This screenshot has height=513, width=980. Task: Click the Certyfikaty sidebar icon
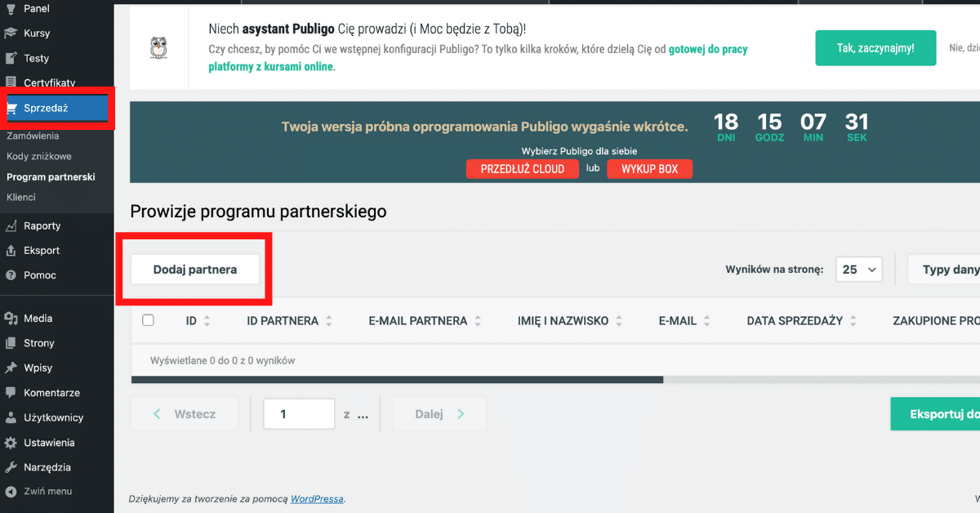click(x=11, y=83)
